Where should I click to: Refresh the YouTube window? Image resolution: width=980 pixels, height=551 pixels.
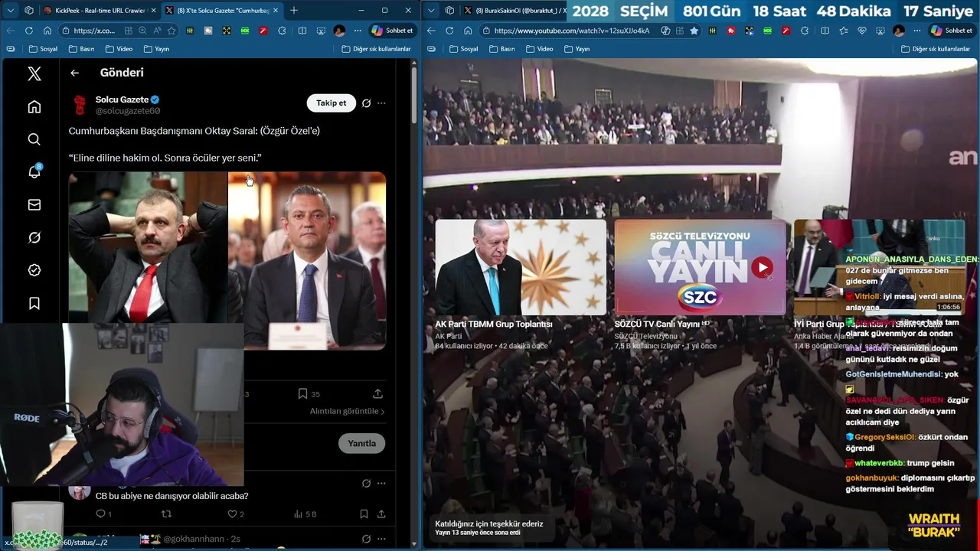pyautogui.click(x=449, y=31)
